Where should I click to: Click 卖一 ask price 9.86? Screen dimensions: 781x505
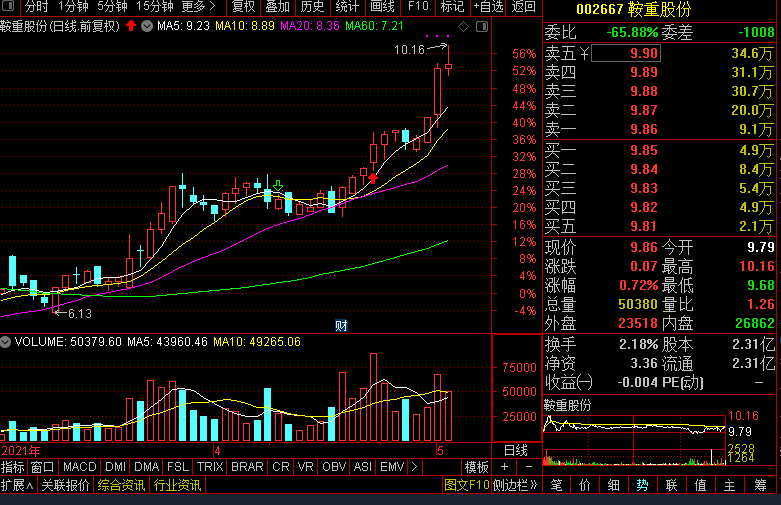(644, 129)
